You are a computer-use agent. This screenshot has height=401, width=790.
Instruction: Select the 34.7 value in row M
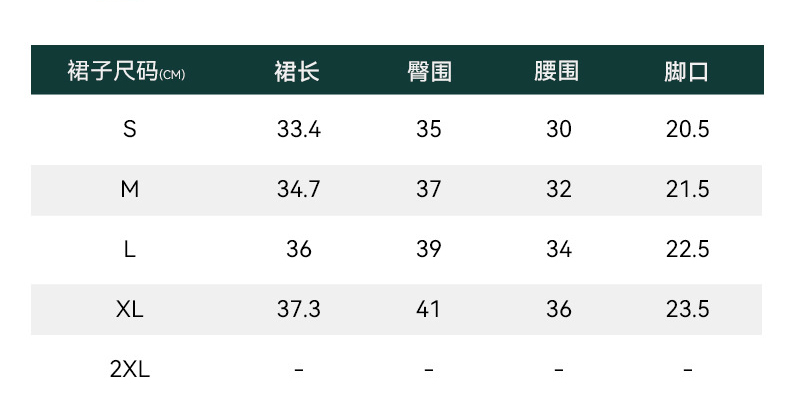coord(298,190)
